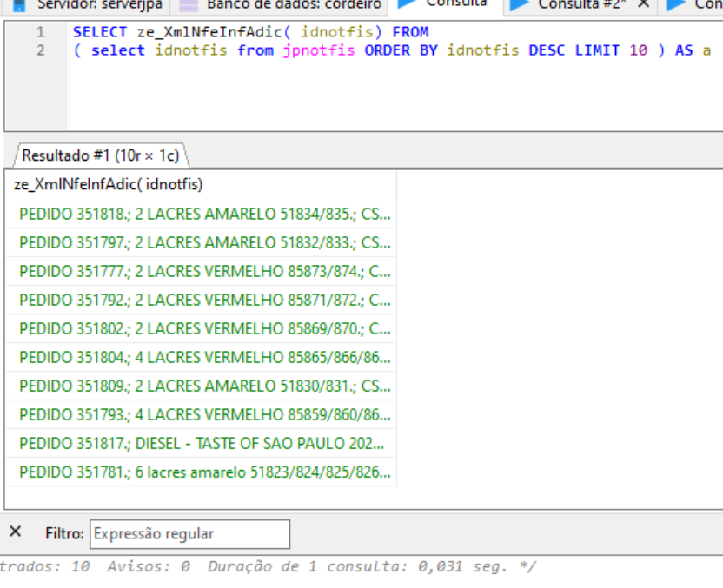This screenshot has width=723, height=588.
Task: Click the PEDIDO 351777 result cell
Action: pos(204,271)
